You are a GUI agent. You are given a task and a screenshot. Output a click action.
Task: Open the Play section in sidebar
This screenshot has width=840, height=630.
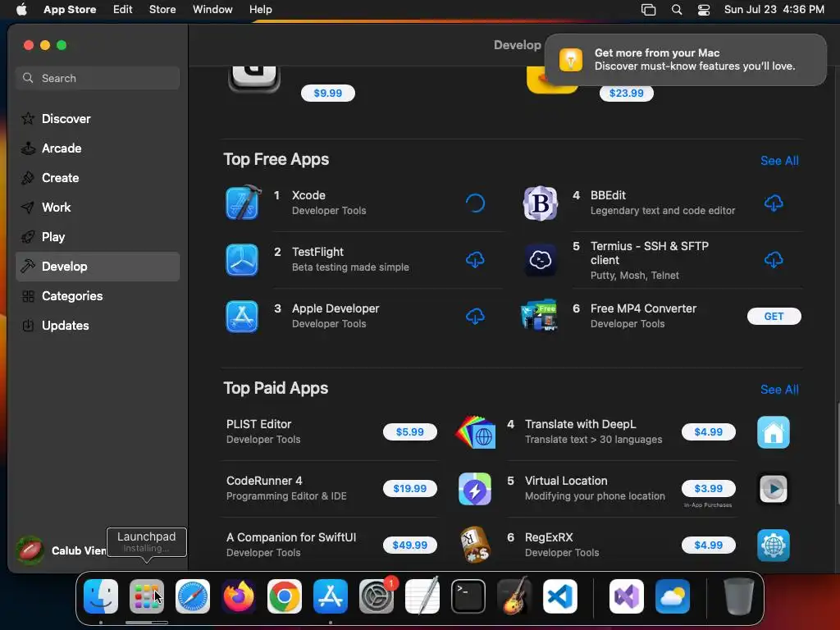[98, 237]
